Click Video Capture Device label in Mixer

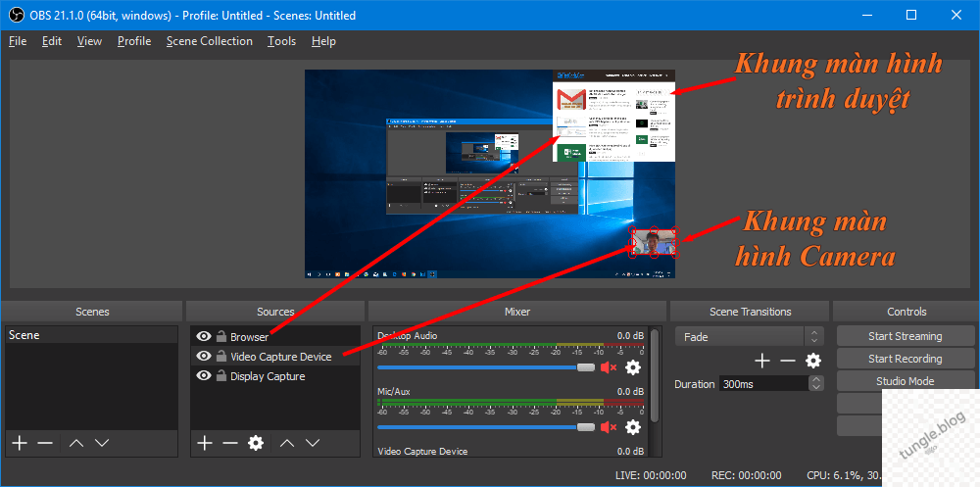tap(422, 451)
